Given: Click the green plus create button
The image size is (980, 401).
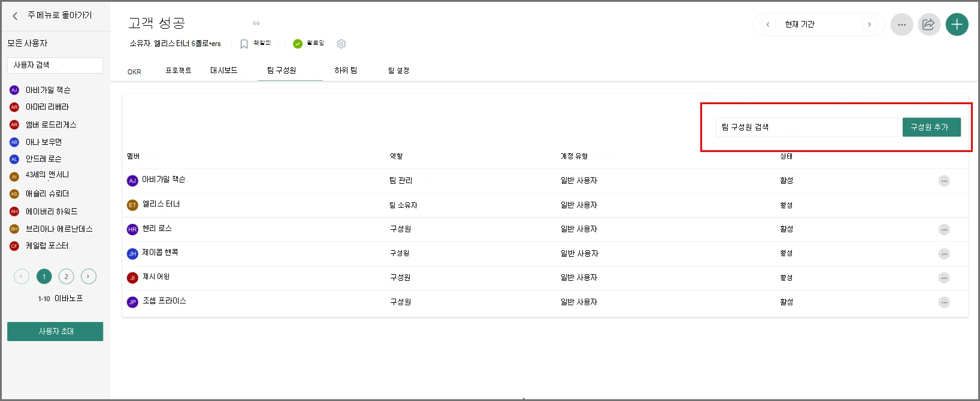Looking at the screenshot, I should 957,25.
